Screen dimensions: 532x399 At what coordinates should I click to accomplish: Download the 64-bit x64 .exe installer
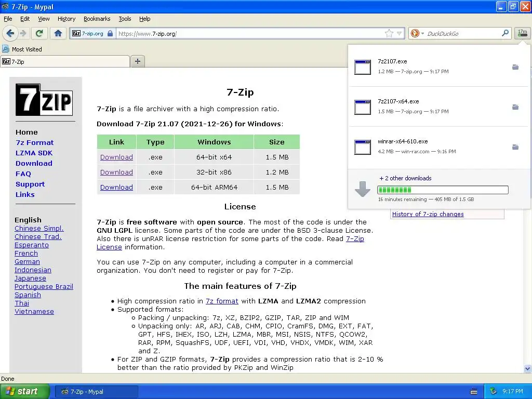(116, 157)
